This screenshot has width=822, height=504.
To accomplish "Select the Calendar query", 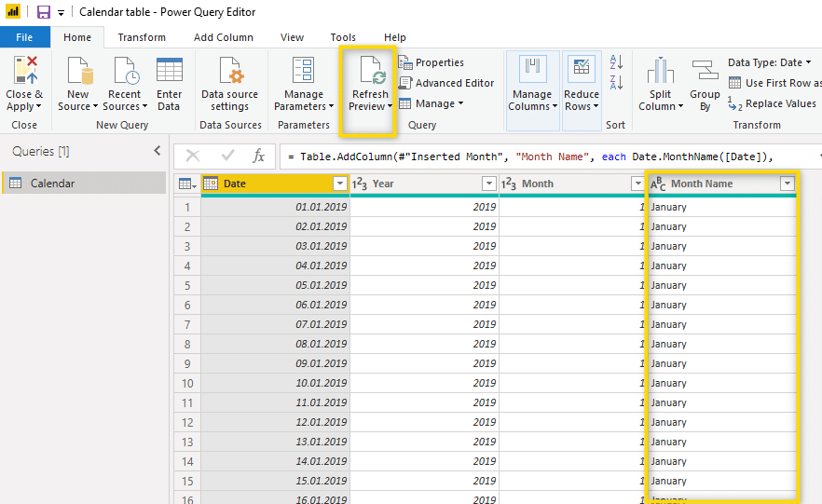I will pos(52,184).
